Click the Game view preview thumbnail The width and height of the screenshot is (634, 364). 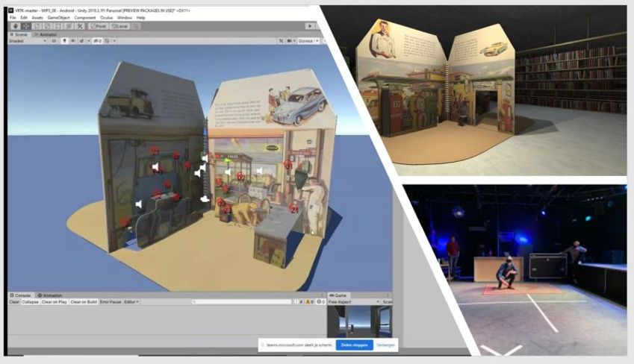point(359,321)
